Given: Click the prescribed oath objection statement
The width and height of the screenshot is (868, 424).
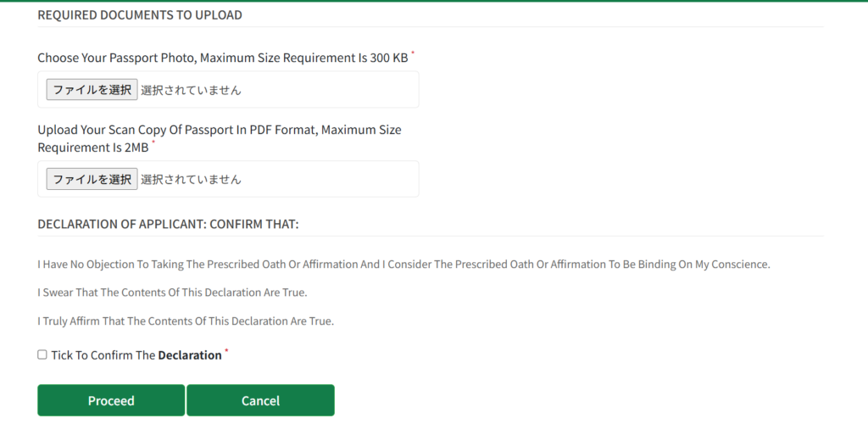Looking at the screenshot, I should 403,265.
